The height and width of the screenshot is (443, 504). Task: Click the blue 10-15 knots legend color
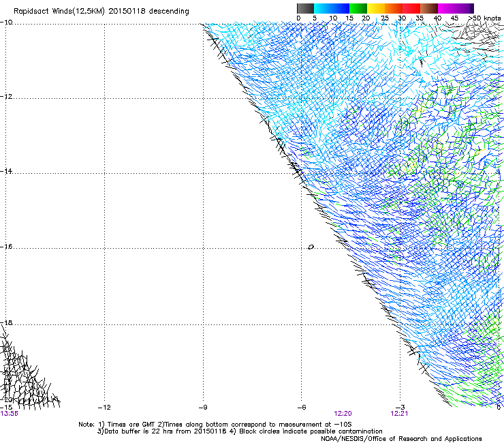(341, 8)
